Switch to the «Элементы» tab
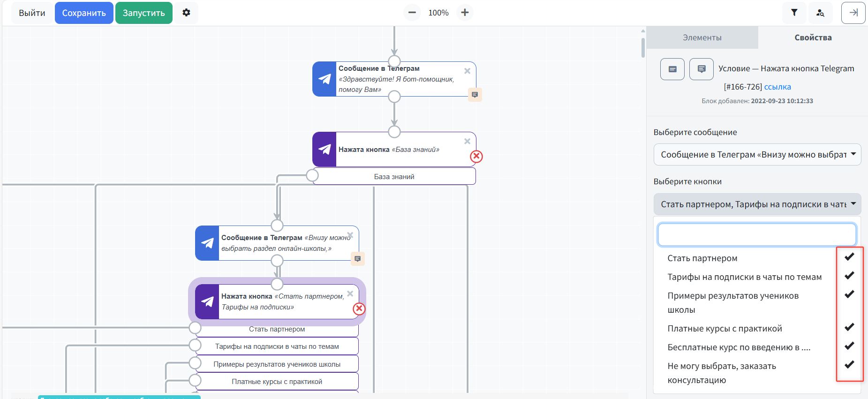Viewport: 868px width, 399px height. (x=702, y=38)
